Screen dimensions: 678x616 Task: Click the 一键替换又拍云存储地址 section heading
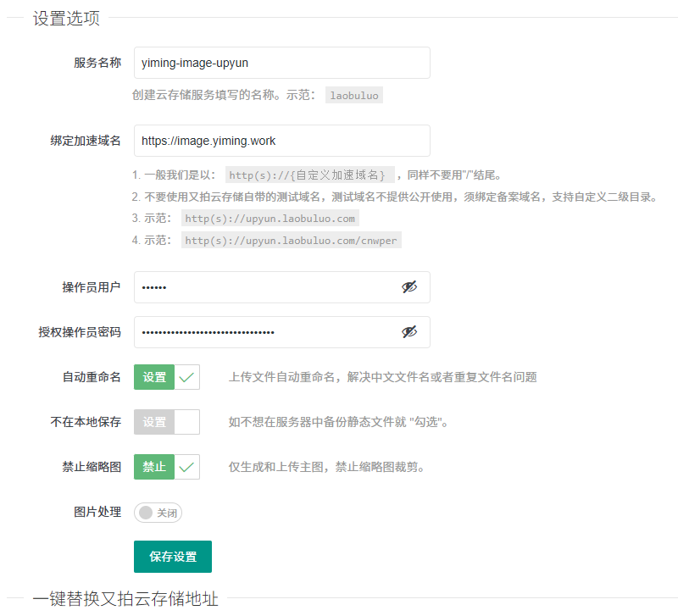coord(125,599)
